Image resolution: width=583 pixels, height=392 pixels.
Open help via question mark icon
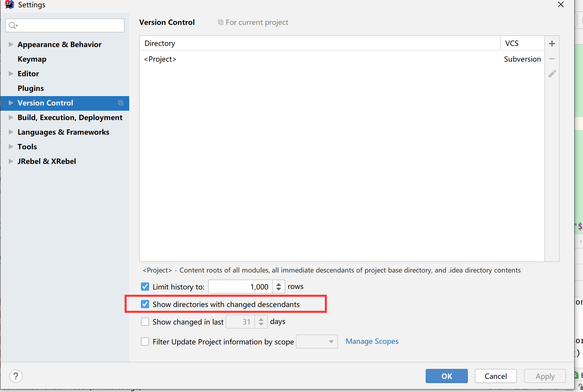(x=16, y=376)
